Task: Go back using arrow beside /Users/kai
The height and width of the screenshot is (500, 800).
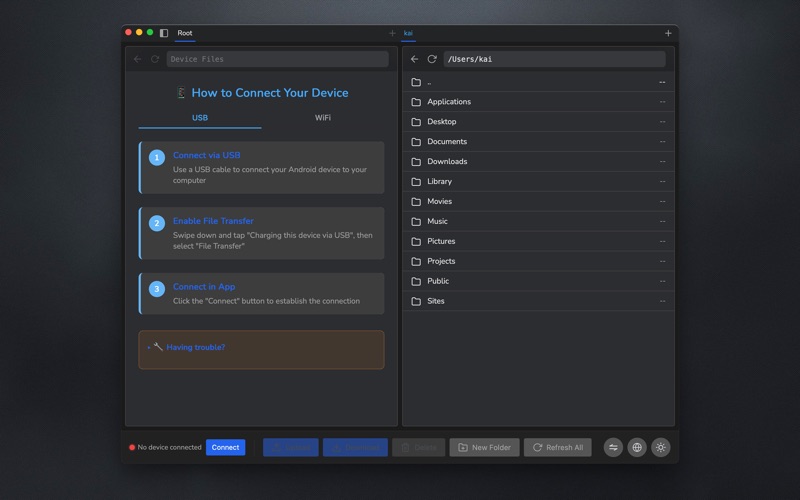Action: pyautogui.click(x=414, y=59)
